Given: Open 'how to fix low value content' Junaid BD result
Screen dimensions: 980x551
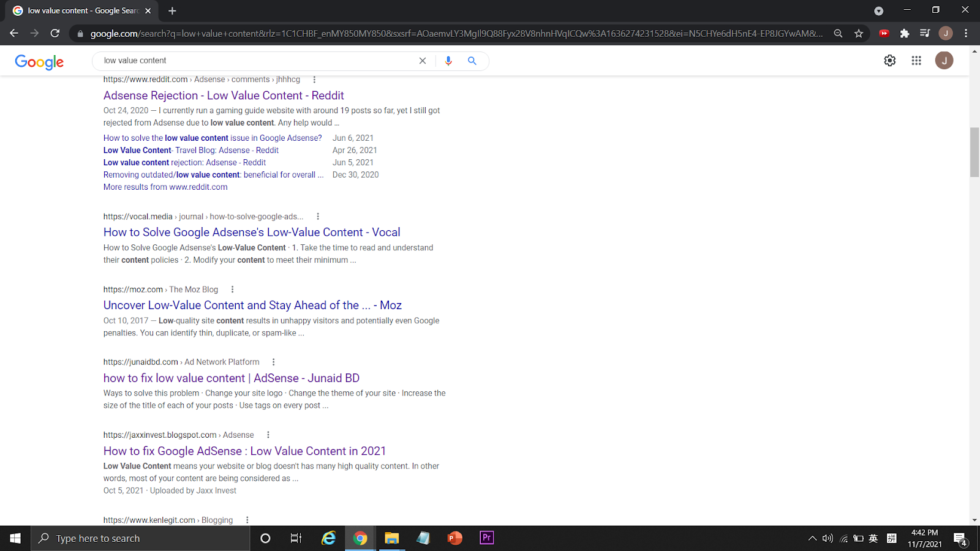Looking at the screenshot, I should click(232, 378).
